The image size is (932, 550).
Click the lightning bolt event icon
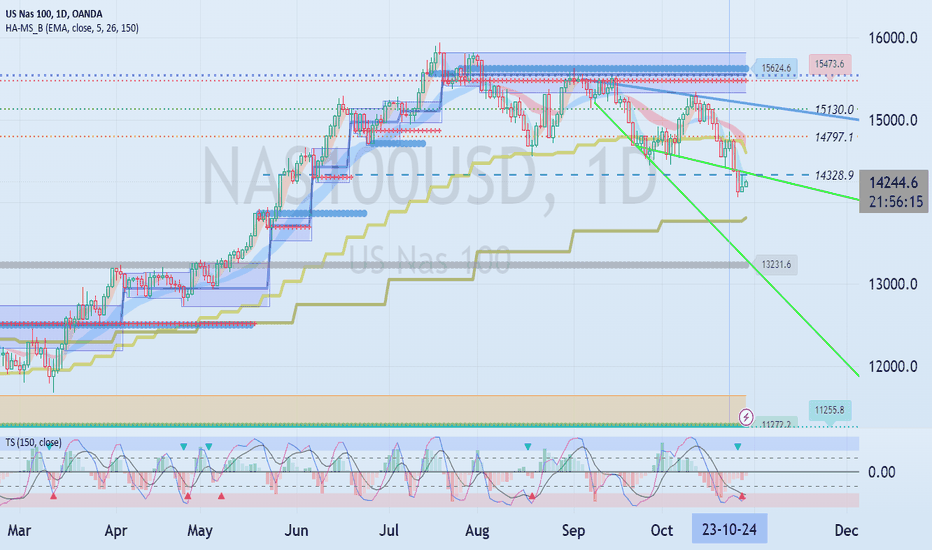click(745, 417)
